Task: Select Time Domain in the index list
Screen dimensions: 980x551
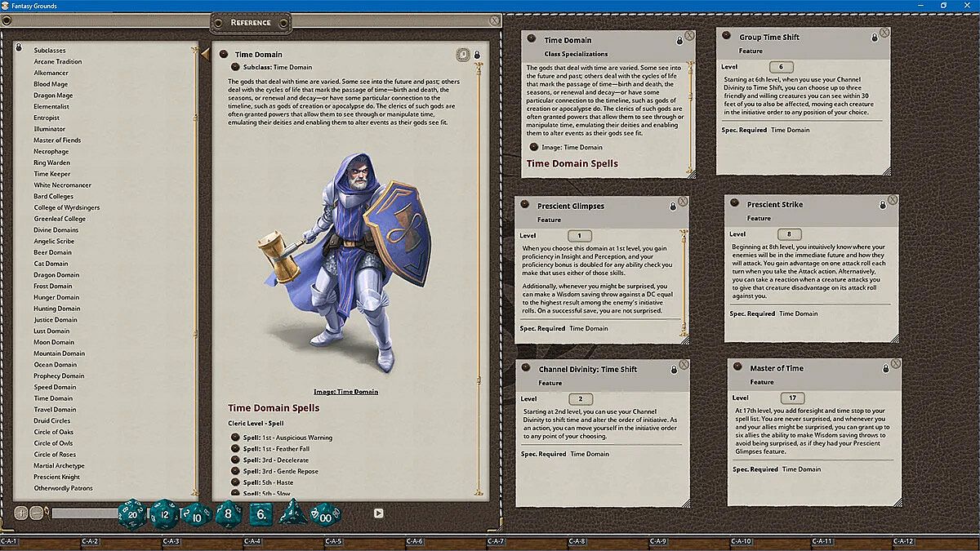Action: click(53, 398)
